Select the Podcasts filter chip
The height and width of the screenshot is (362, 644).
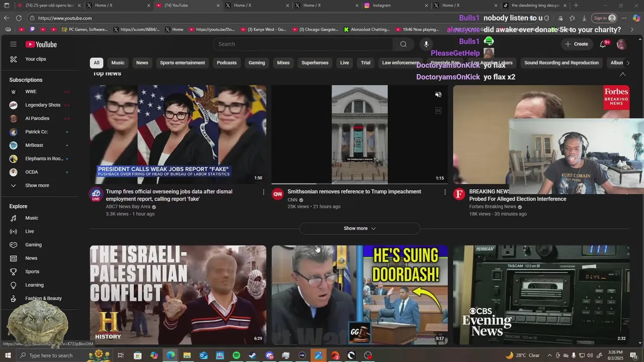(x=226, y=63)
